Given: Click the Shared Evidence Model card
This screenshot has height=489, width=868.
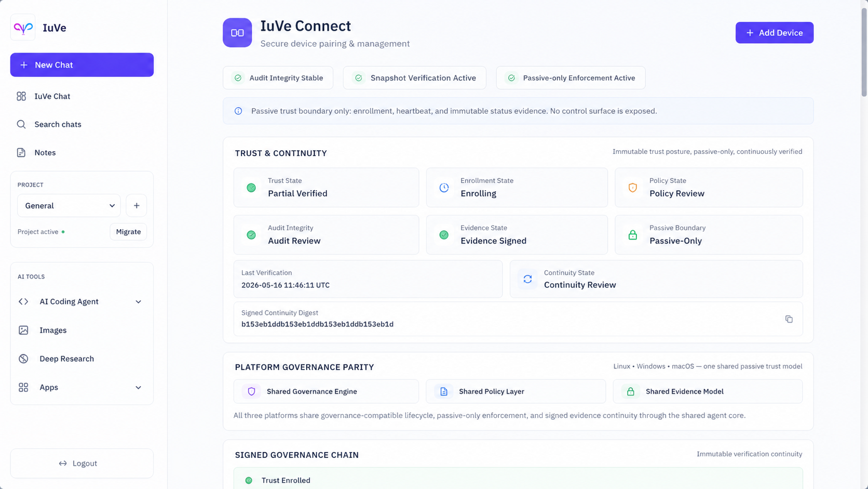Looking at the screenshot, I should pyautogui.click(x=708, y=391).
